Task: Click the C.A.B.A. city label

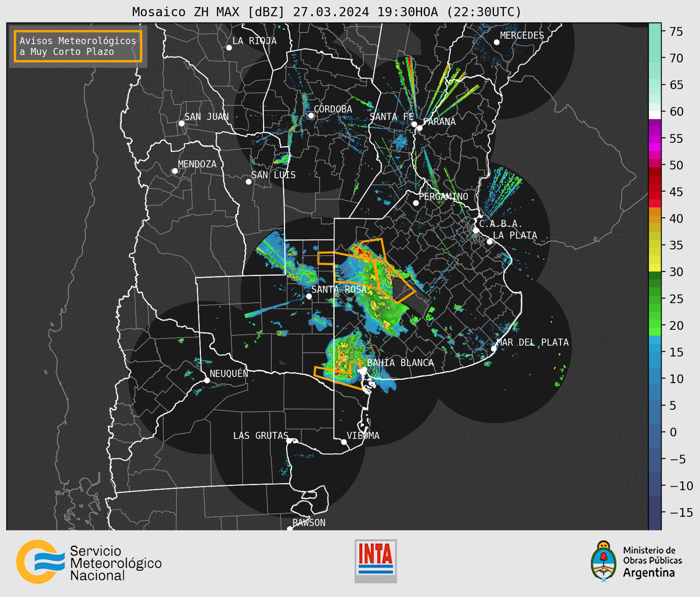Action: tap(501, 224)
